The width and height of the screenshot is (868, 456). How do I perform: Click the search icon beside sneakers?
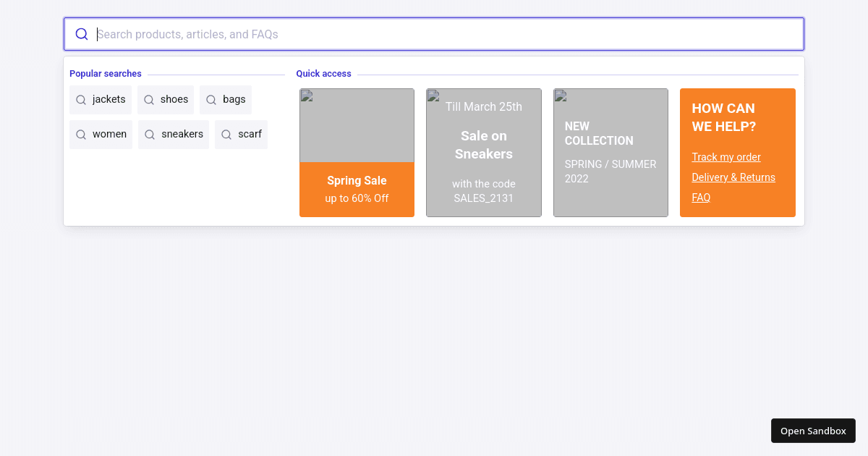tap(150, 135)
